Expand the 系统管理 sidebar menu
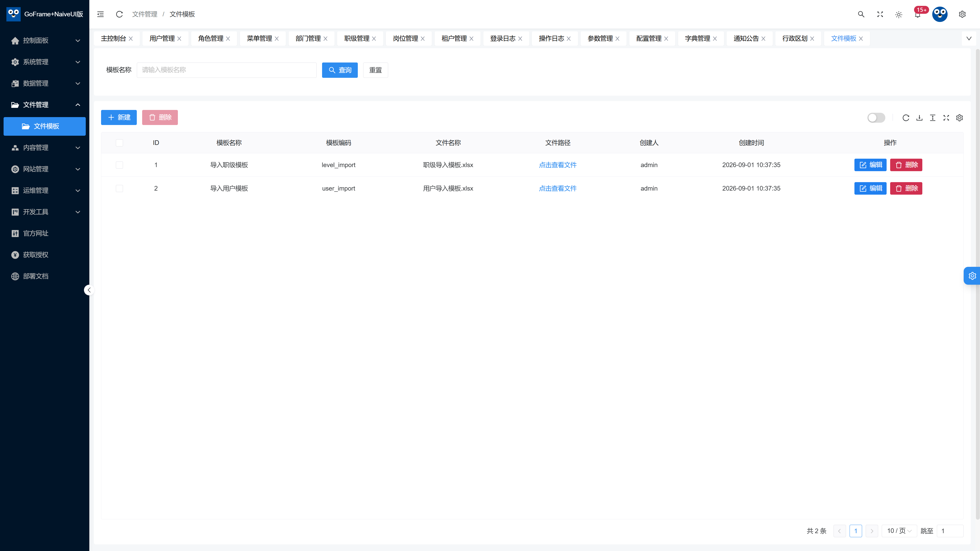This screenshot has height=551, width=980. (44, 62)
